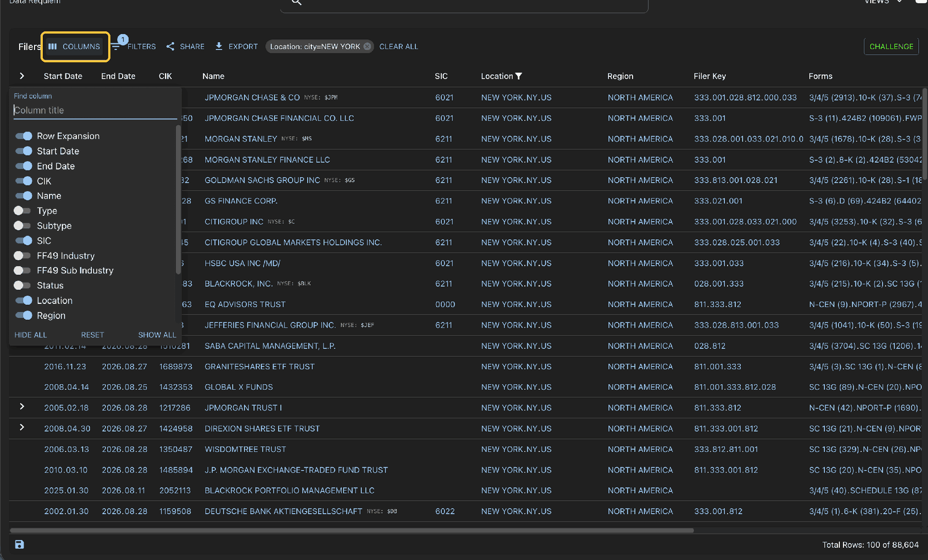Click the Column title search field
Screen dimensions: 928x560
95,110
